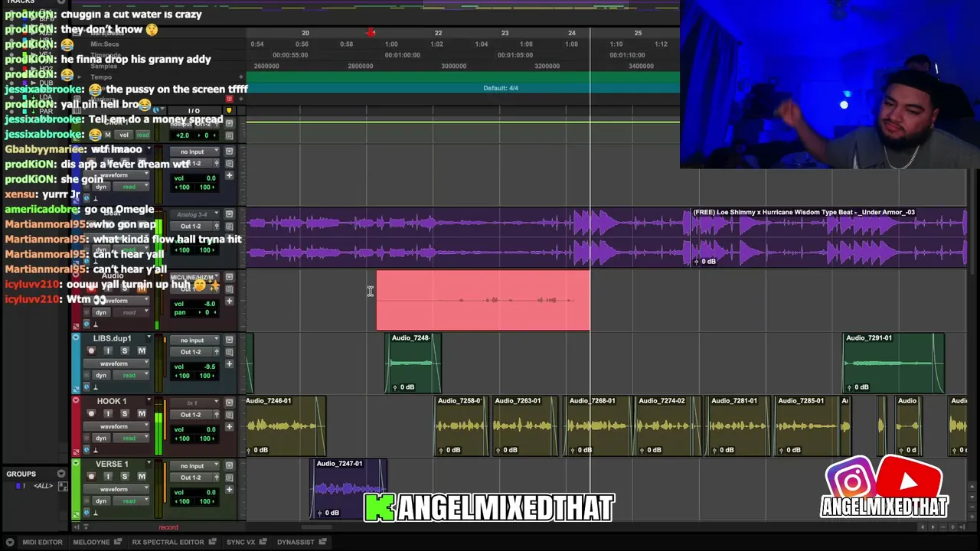The height and width of the screenshot is (551, 980).
Task: Click the Groups a-z sort icon
Action: (63, 486)
